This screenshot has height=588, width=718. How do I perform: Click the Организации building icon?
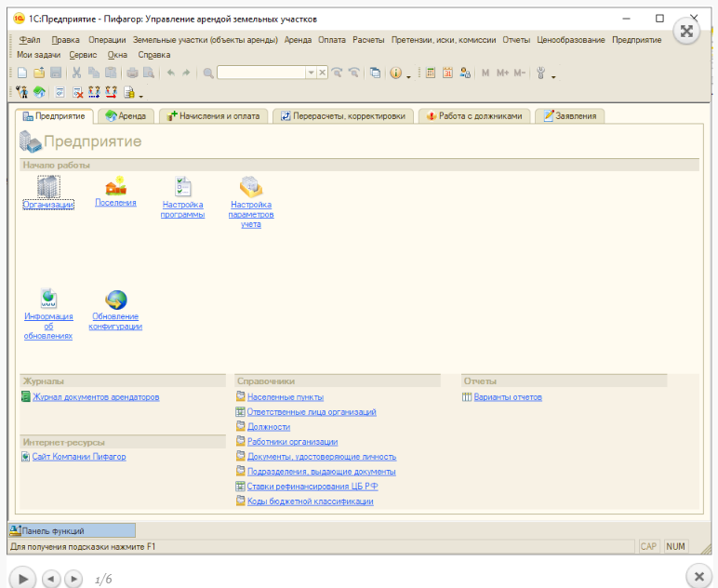click(x=47, y=187)
